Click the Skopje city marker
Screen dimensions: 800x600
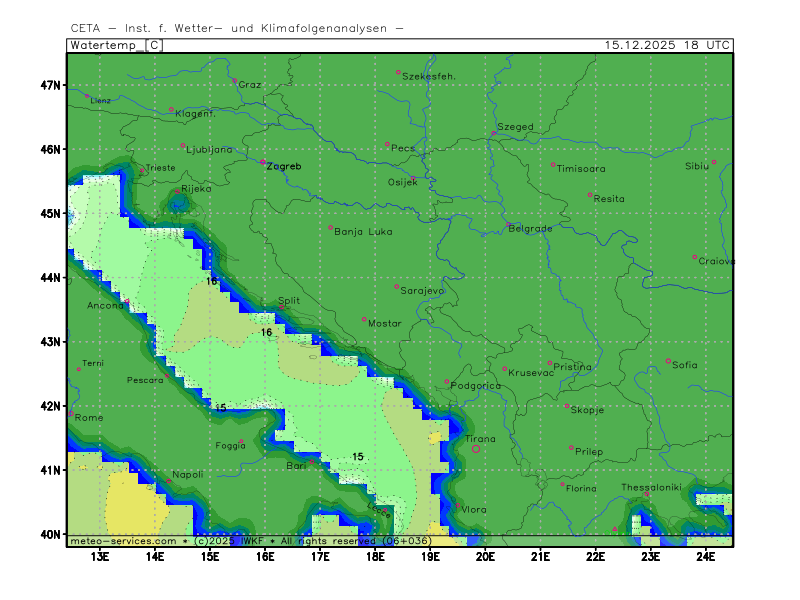point(568,406)
